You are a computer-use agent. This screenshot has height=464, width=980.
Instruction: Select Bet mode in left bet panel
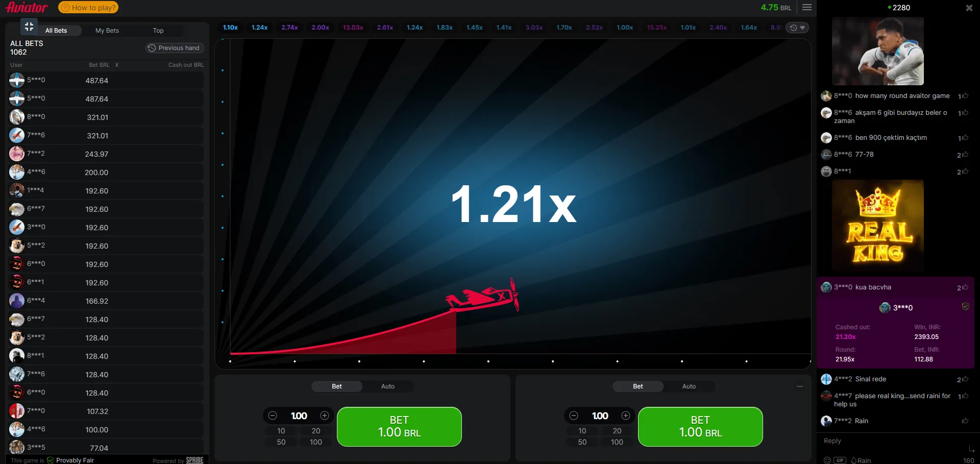tap(337, 386)
